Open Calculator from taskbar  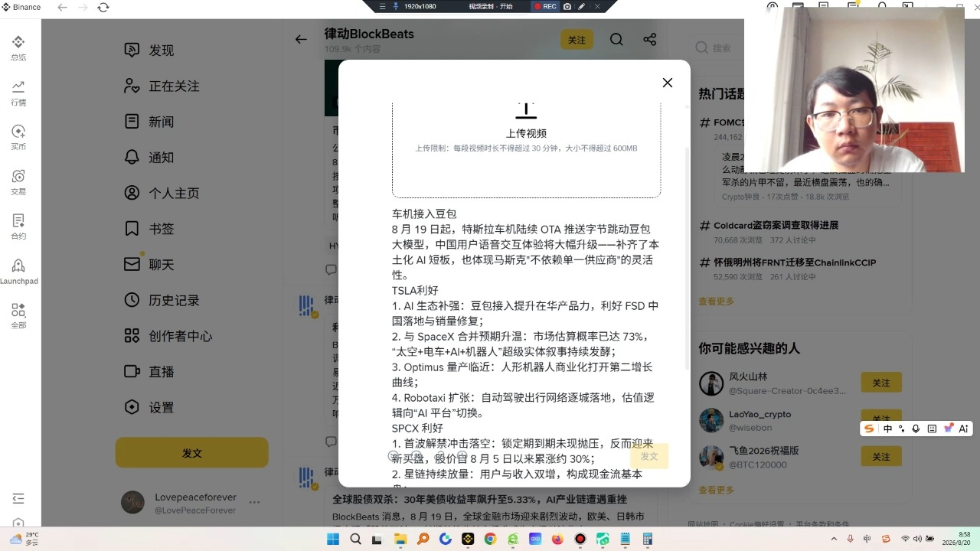click(x=647, y=540)
